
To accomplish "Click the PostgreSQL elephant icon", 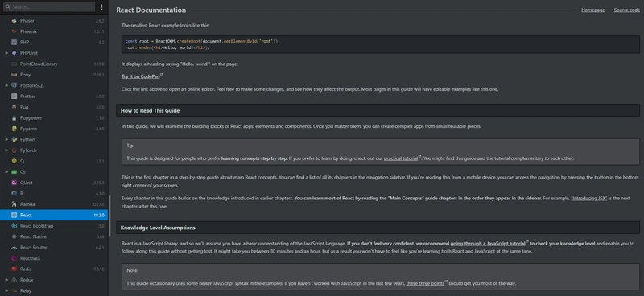I will tap(14, 85).
